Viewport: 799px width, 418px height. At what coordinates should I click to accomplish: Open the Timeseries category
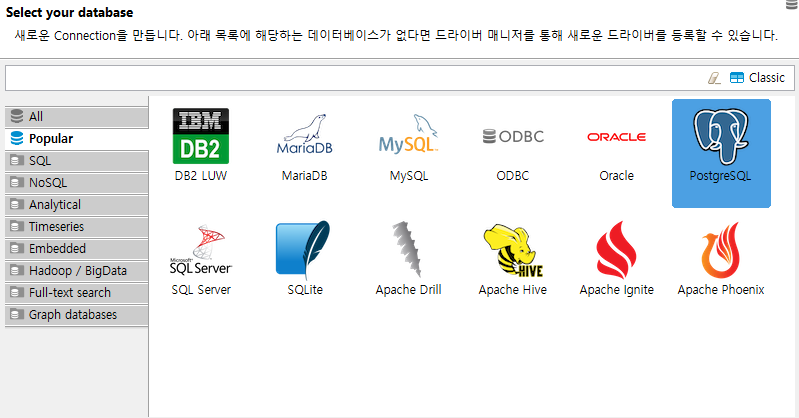tap(76, 226)
